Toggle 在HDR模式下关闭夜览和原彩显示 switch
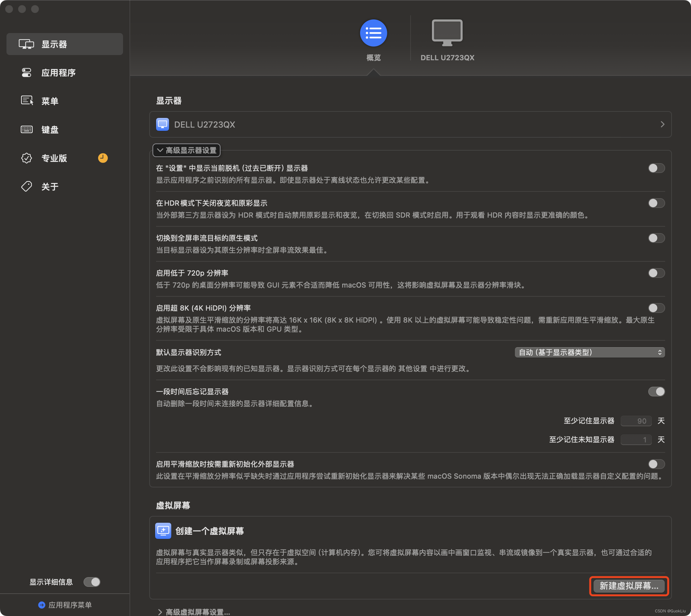 coord(656,203)
